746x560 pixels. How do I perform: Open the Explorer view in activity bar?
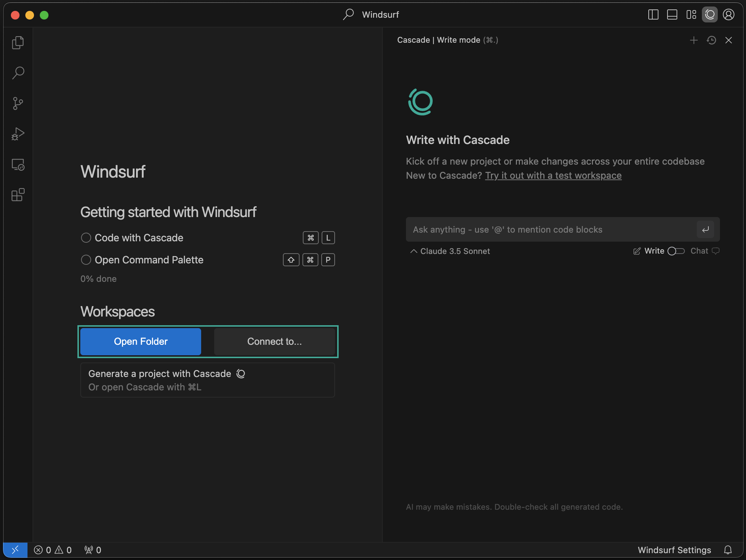[18, 43]
